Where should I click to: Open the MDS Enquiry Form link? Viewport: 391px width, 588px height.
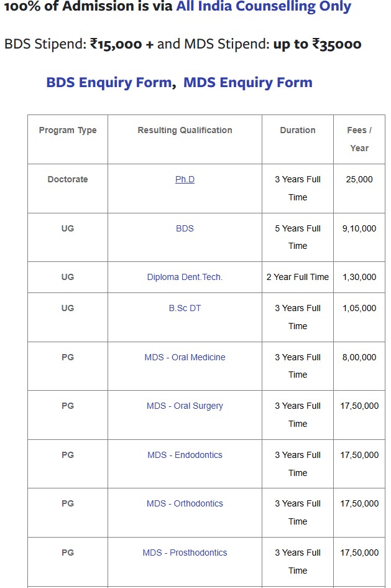click(248, 82)
